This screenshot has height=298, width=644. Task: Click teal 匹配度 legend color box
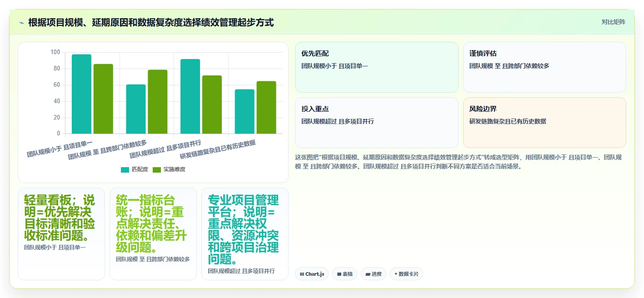125,169
